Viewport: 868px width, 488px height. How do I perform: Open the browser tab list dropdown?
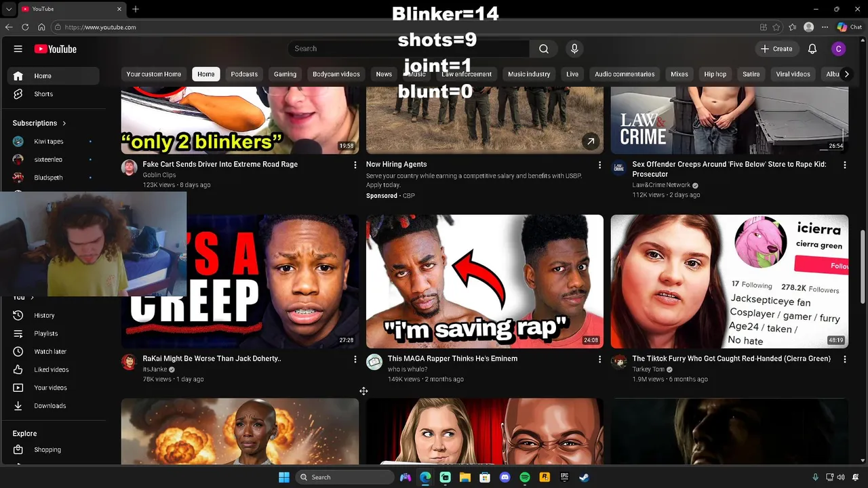(9, 9)
